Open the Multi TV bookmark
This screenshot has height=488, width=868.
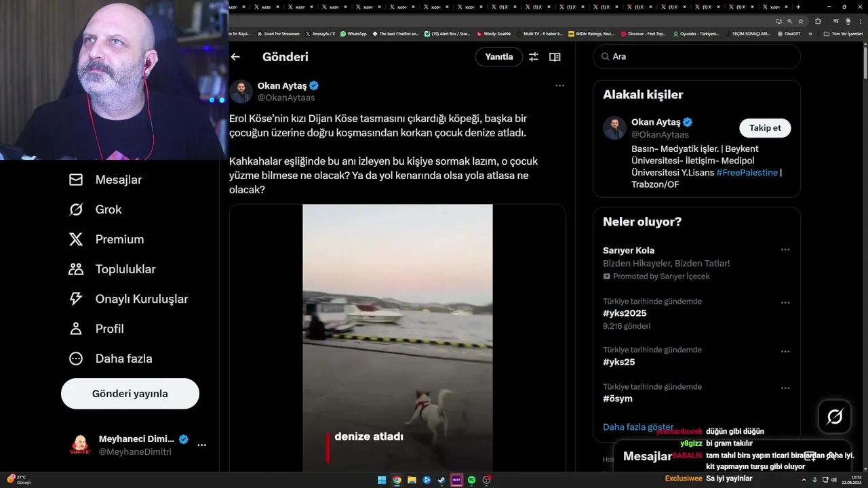[x=539, y=33]
